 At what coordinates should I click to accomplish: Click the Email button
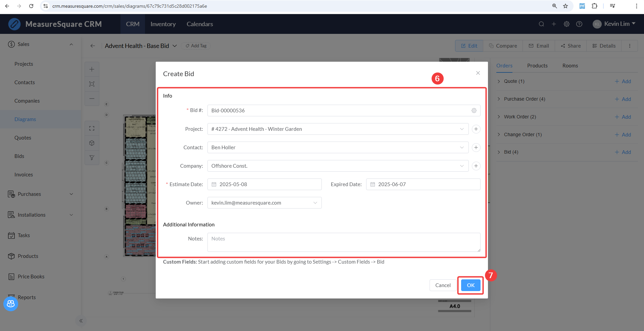point(539,46)
